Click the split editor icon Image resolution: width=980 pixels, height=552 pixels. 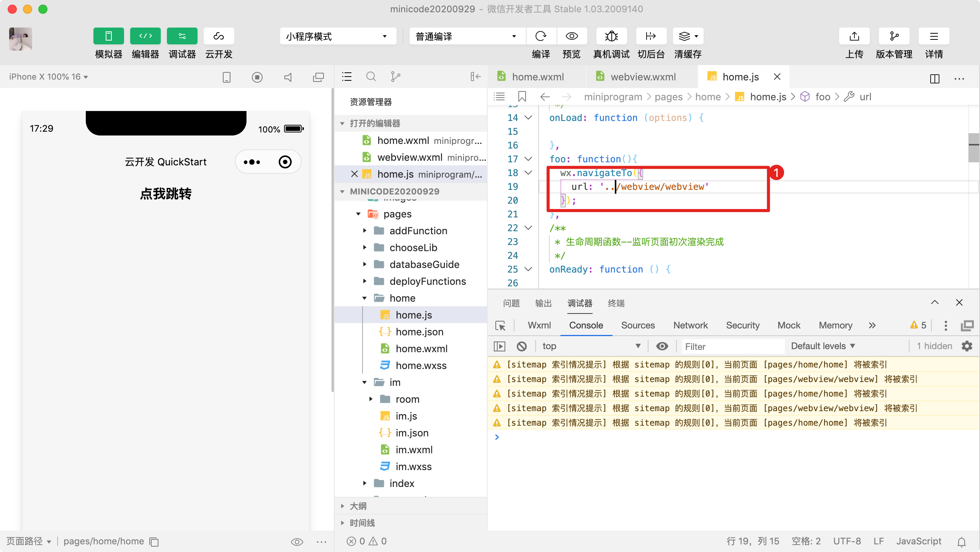pos(934,78)
